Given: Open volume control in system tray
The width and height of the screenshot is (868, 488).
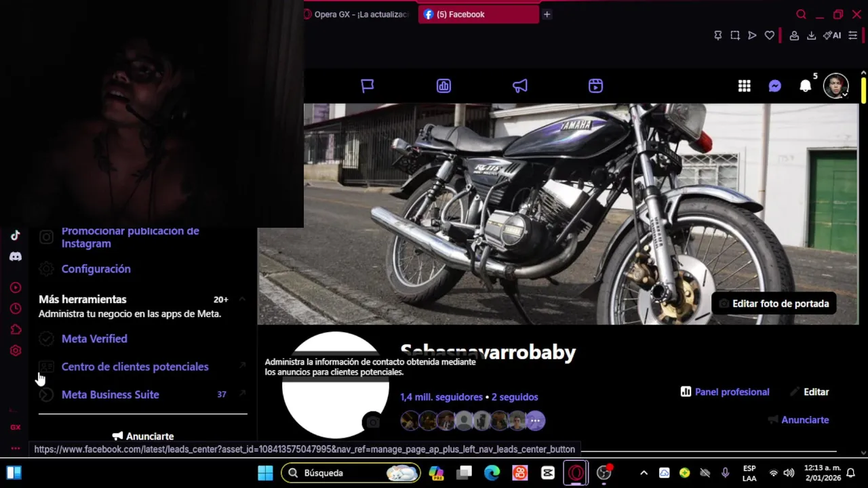Looking at the screenshot, I should click(x=789, y=473).
